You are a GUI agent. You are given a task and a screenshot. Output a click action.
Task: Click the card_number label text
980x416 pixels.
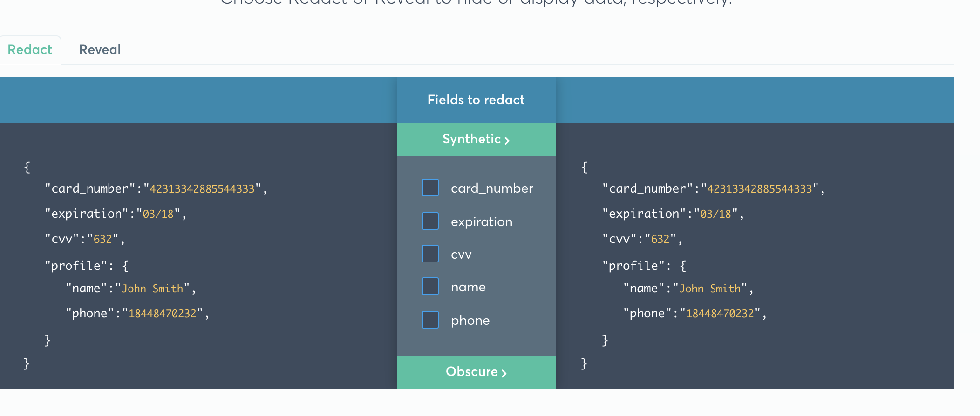pyautogui.click(x=492, y=188)
